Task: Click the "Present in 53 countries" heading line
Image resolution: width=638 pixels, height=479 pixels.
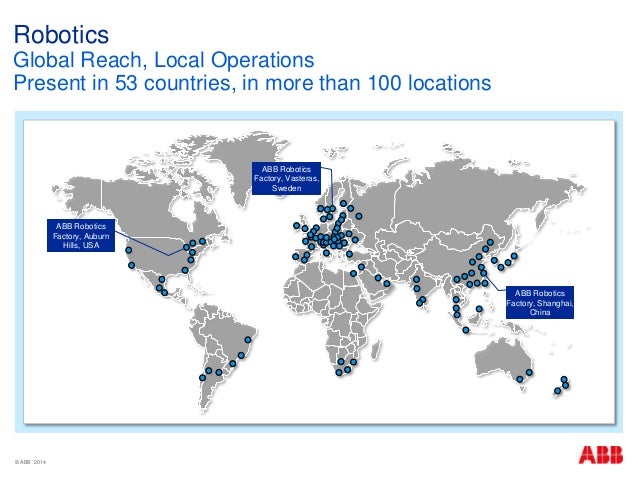Action: pyautogui.click(x=252, y=83)
